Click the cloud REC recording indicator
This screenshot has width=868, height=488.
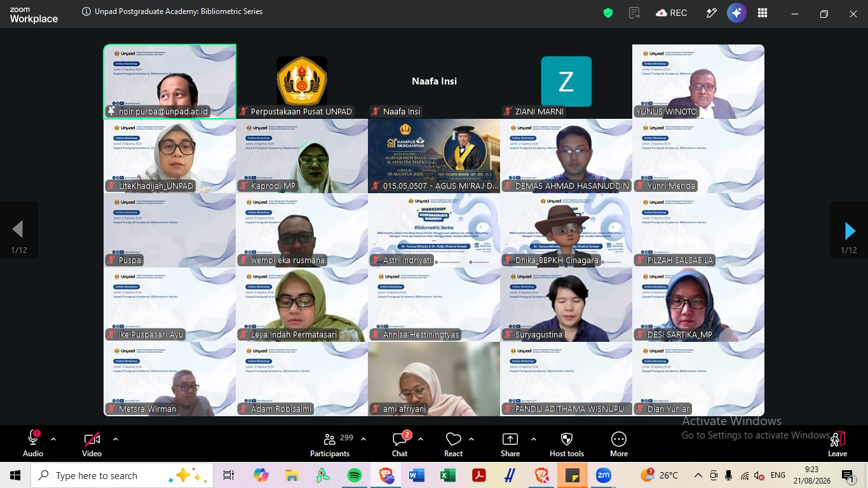click(672, 13)
